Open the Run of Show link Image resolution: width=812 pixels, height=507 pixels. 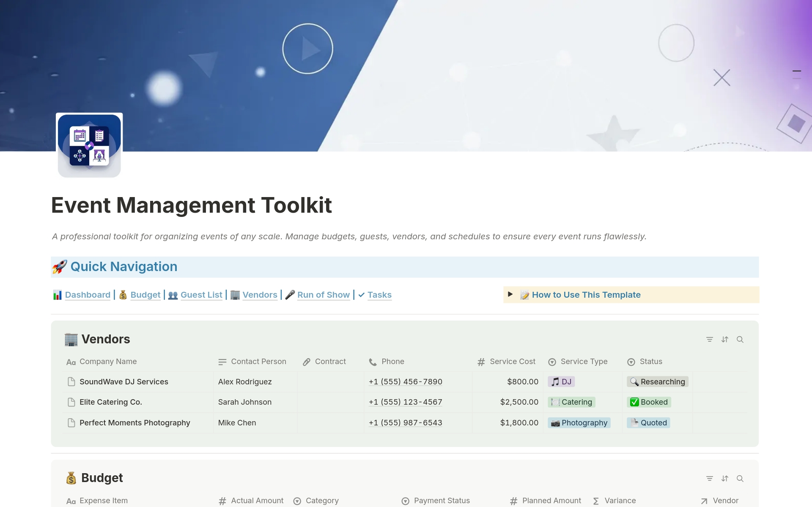click(x=324, y=295)
